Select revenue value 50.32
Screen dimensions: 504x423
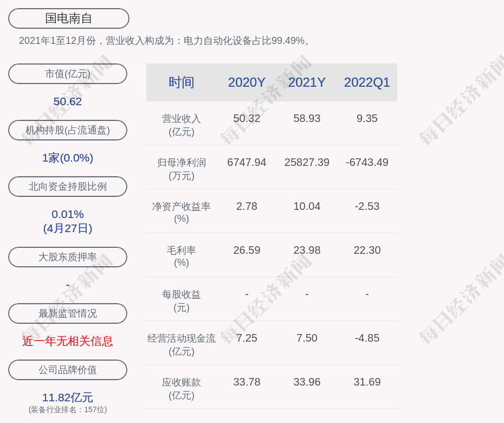coord(247,118)
